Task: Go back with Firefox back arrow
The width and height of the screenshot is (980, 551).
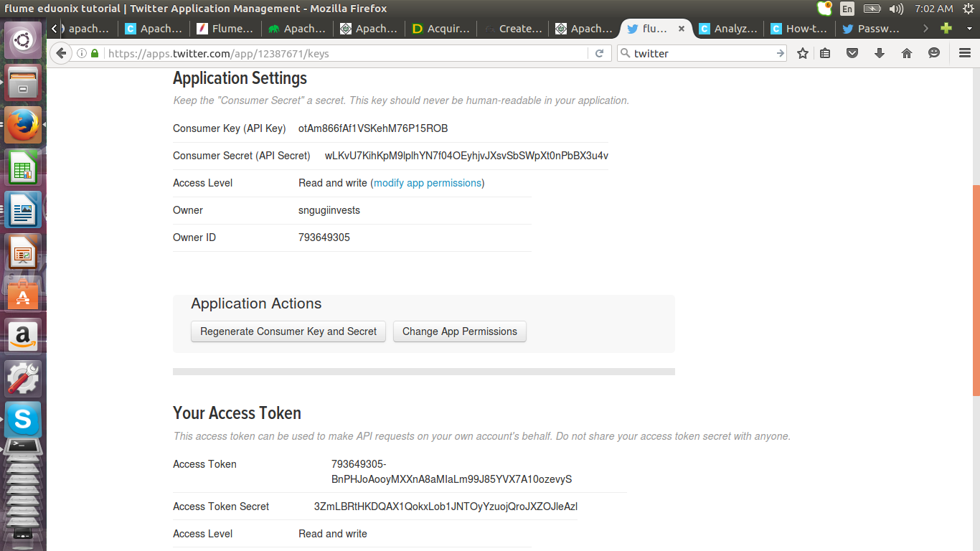Action: click(61, 53)
